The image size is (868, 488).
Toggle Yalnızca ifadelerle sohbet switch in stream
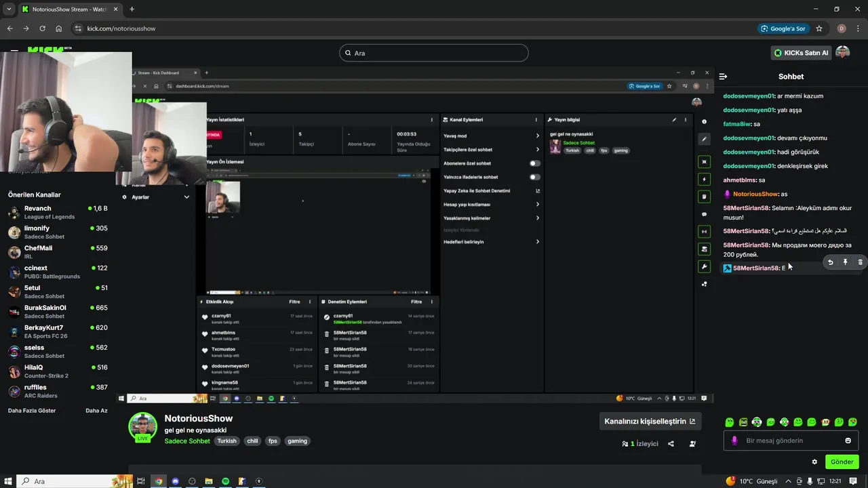534,177
